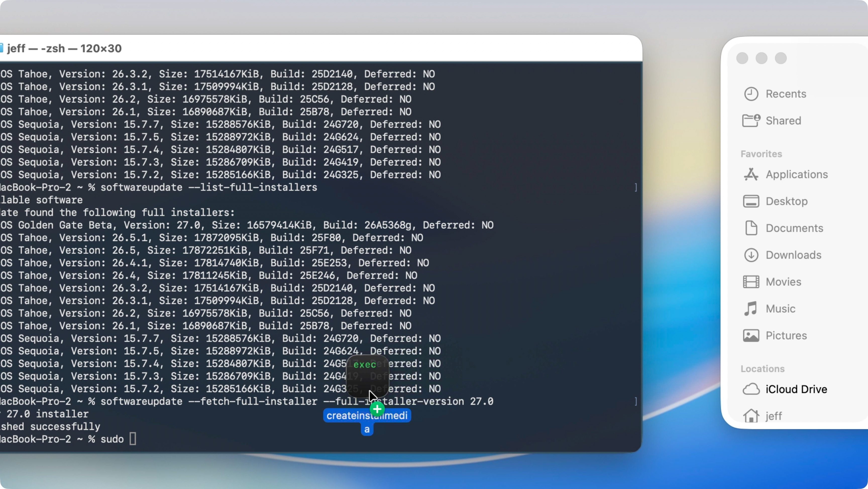Click the Tahoe 26.5 Build 25F71 line

point(205,250)
